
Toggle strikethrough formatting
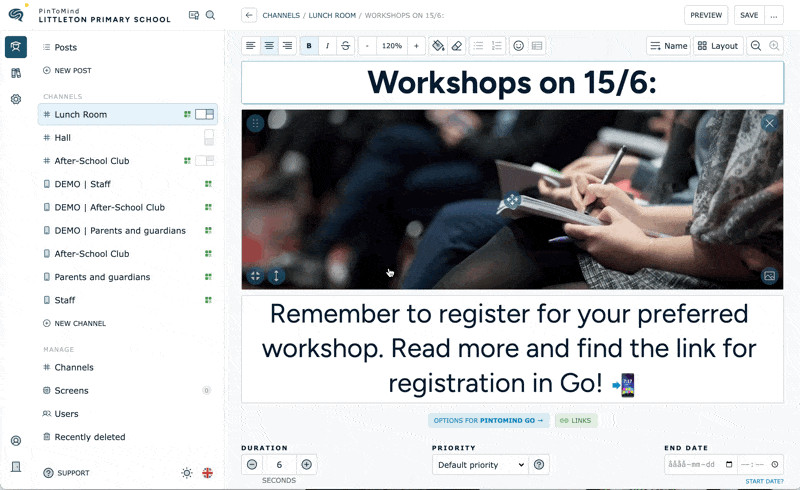pyautogui.click(x=345, y=46)
